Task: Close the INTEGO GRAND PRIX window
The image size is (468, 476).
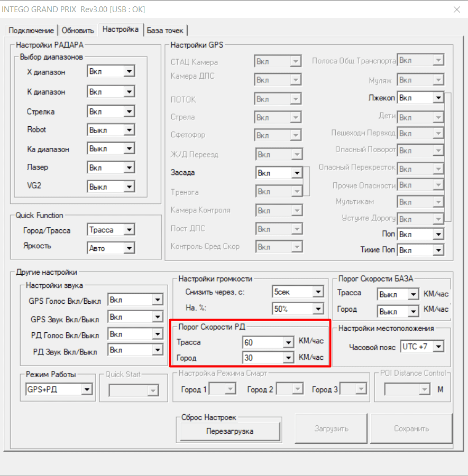Action: click(x=456, y=10)
